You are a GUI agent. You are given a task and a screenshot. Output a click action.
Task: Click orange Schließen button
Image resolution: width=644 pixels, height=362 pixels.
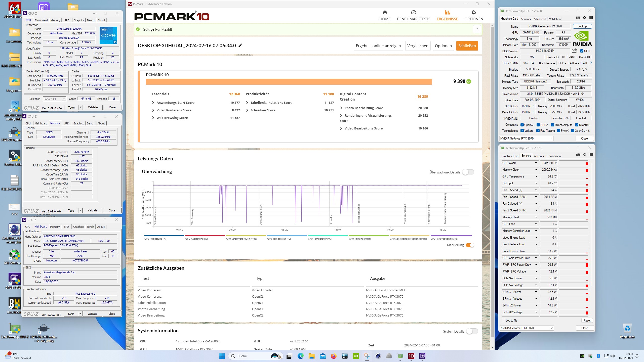point(467,46)
